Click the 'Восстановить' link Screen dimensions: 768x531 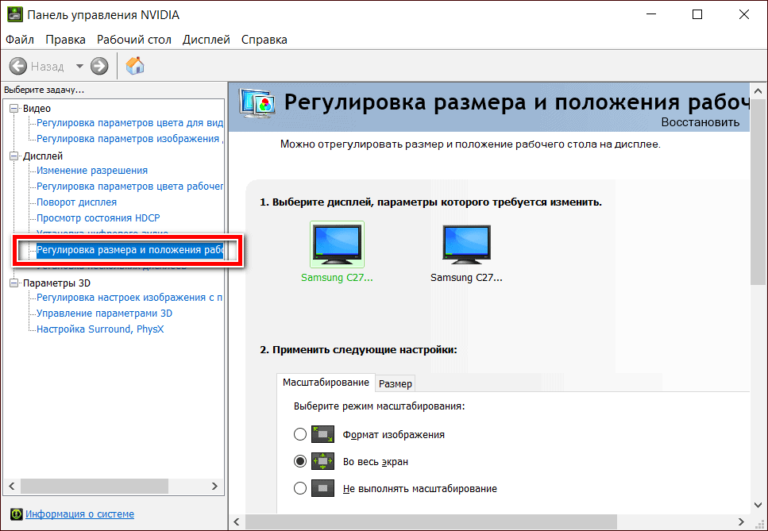coord(700,122)
